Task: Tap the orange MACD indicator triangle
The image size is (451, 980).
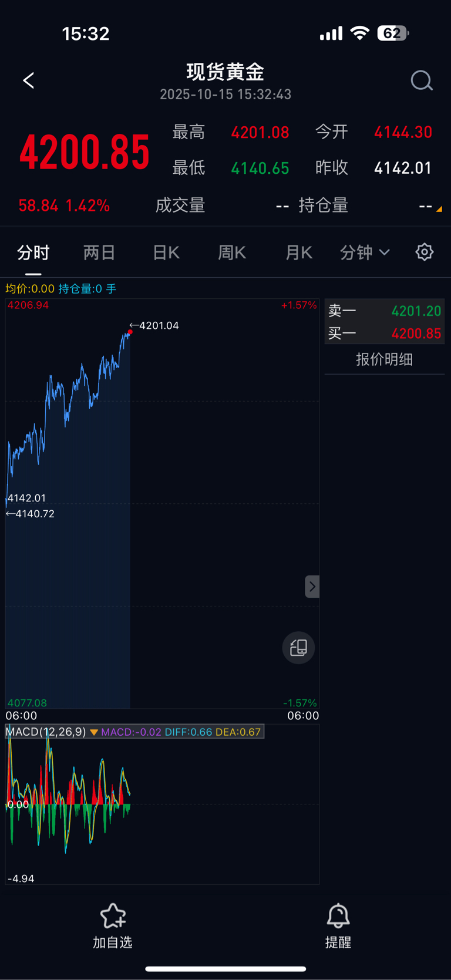Action: click(x=94, y=732)
